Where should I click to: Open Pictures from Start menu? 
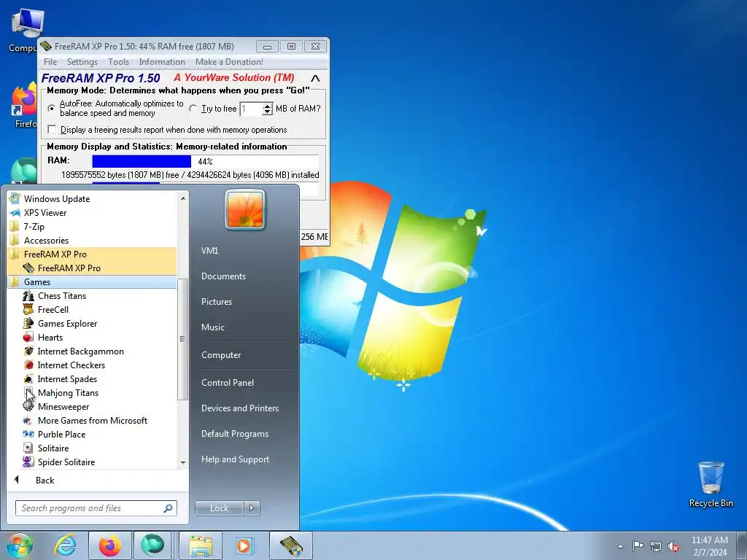[216, 302]
